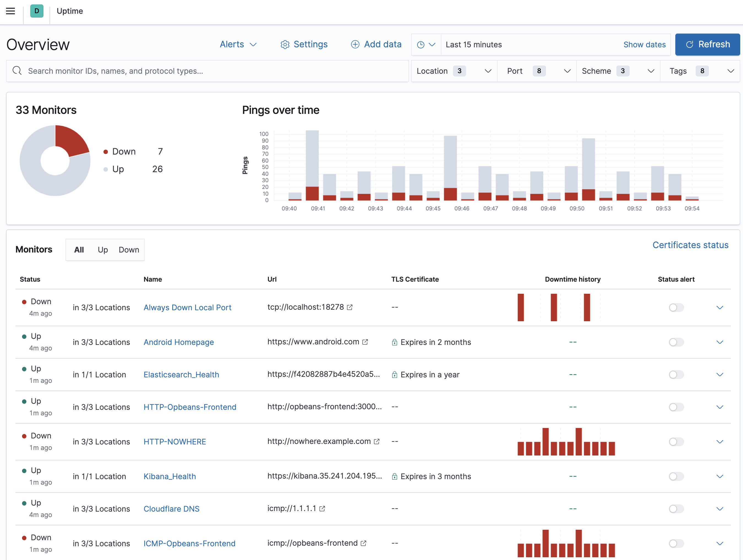The image size is (743, 560).
Task: Open the Alerts dropdown
Action: (238, 44)
